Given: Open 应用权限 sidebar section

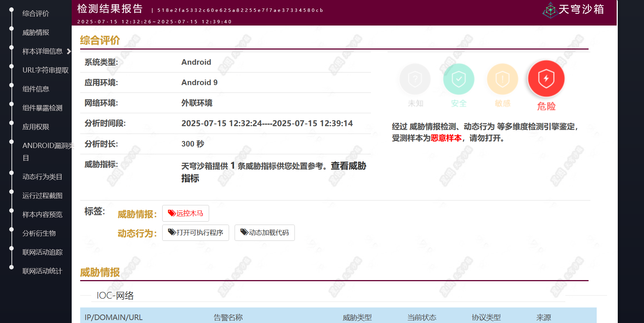Looking at the screenshot, I should pos(35,127).
